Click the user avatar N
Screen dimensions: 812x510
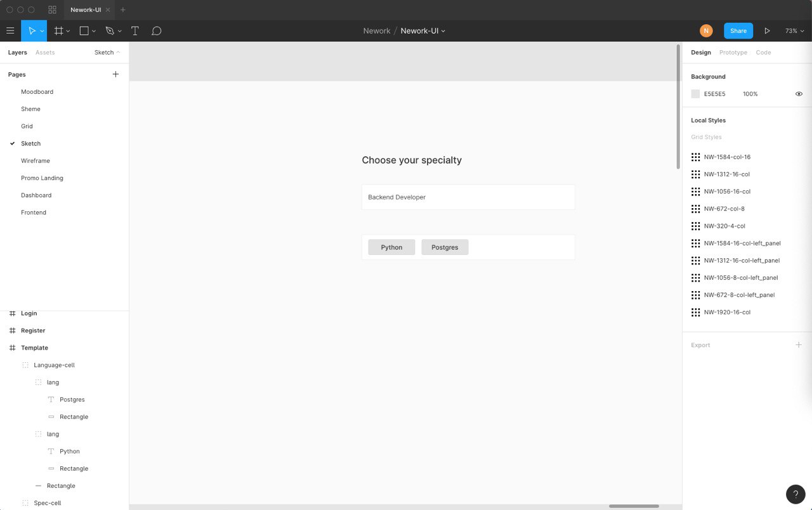(706, 30)
